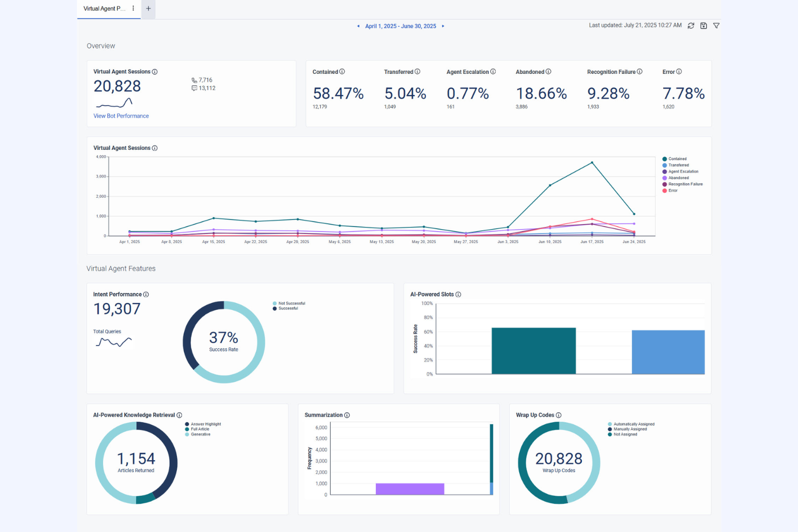The height and width of the screenshot is (532, 798).
Task: Add a new dashboard tab
Action: (148, 9)
